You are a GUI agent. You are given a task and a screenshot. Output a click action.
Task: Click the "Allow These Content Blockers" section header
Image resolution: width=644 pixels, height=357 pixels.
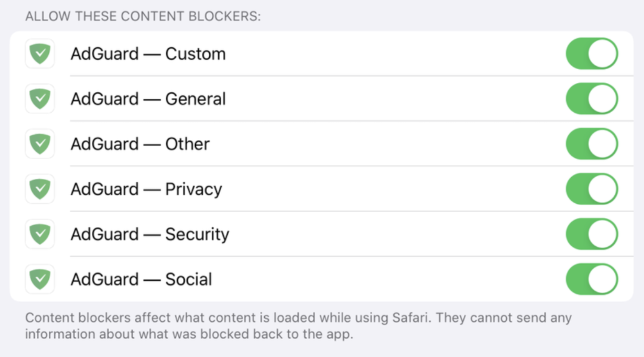(143, 16)
